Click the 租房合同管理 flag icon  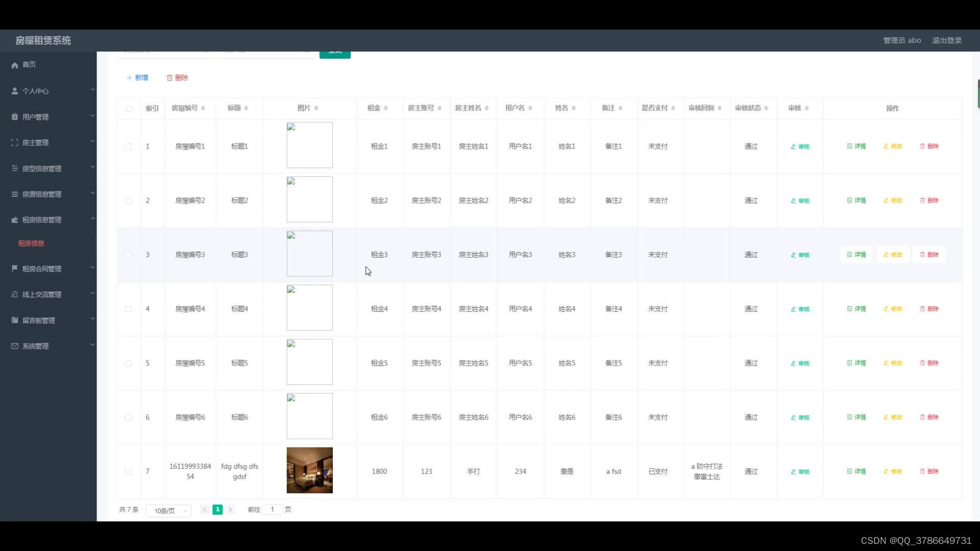tap(15, 268)
